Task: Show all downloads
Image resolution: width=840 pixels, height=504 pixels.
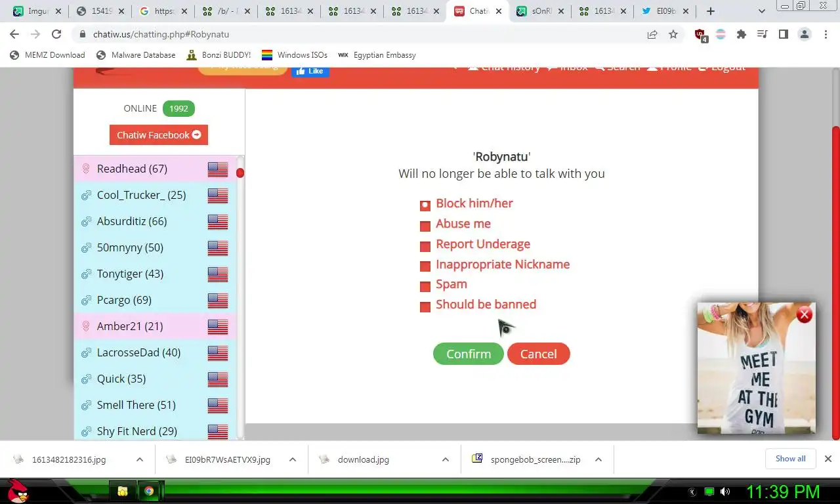Action: pyautogui.click(x=790, y=459)
